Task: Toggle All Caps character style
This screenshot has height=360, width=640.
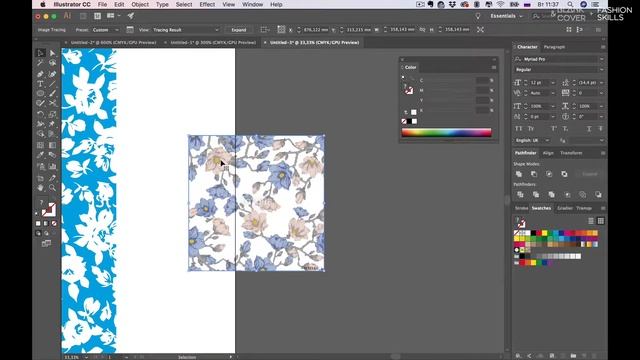Action: (518, 129)
